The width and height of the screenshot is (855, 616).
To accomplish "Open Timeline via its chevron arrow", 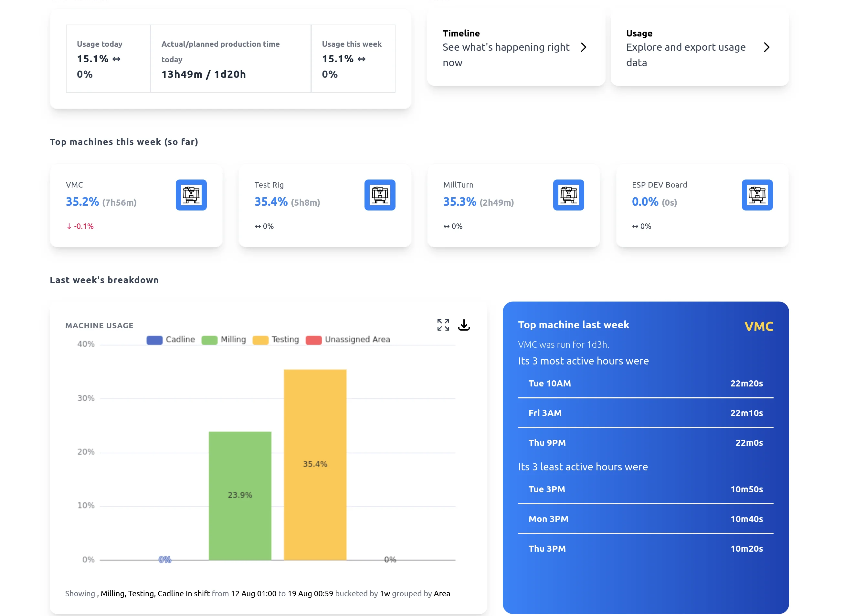I will coord(584,47).
